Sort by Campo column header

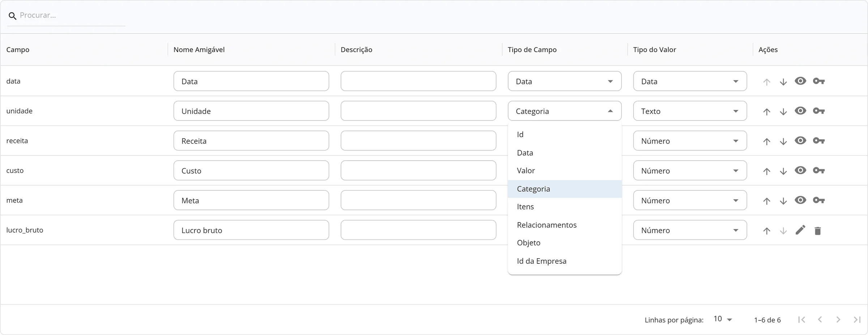click(x=18, y=50)
